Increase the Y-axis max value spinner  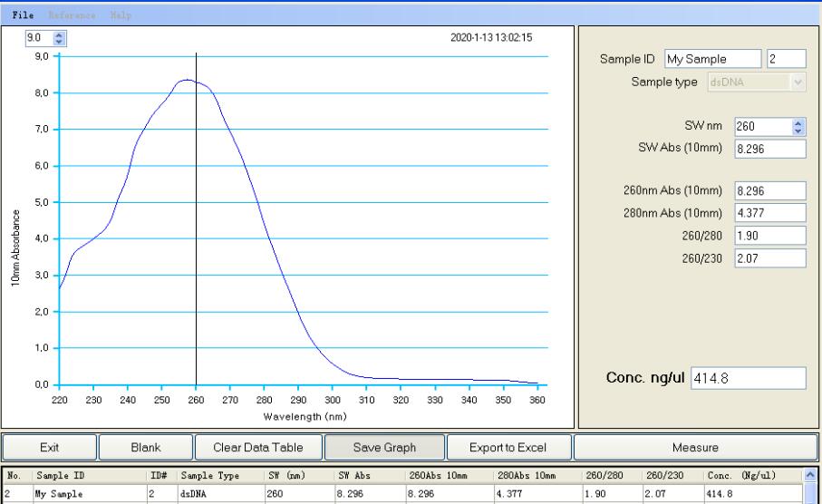point(59,34)
